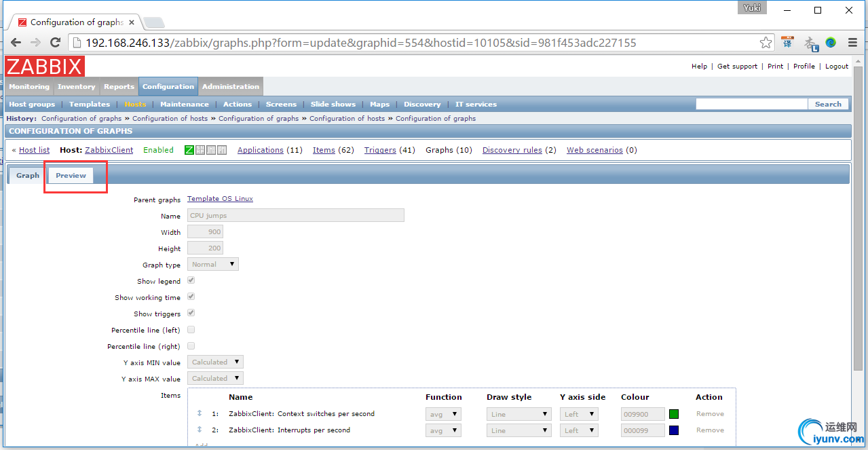Open the Administration menu
The height and width of the screenshot is (450, 868).
pyautogui.click(x=231, y=87)
